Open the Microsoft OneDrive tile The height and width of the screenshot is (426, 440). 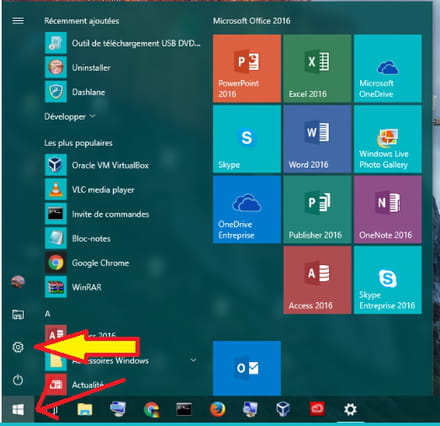(388, 68)
